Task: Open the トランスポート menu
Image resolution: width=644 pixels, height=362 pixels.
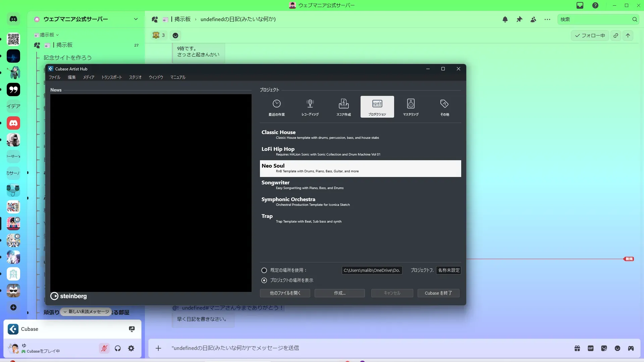Action: [112, 77]
